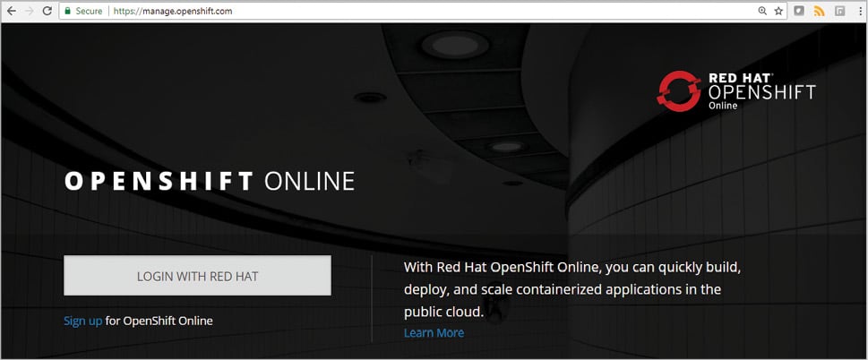868x360 pixels.
Task: Bookmark the page with star icon
Action: pos(778,11)
